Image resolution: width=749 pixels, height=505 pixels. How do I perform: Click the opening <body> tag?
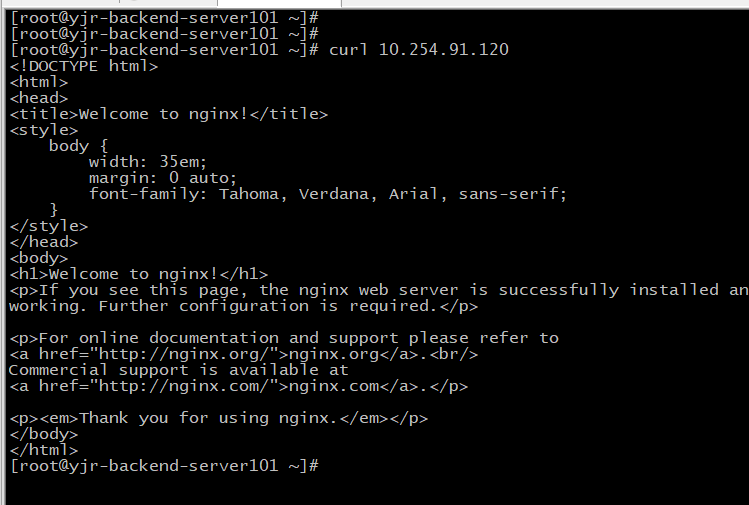pos(38,258)
